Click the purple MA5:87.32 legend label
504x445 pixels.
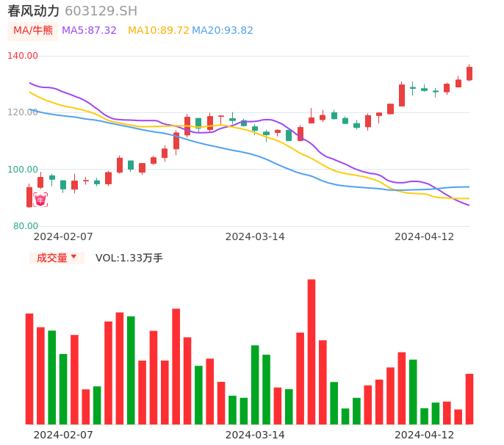click(89, 31)
